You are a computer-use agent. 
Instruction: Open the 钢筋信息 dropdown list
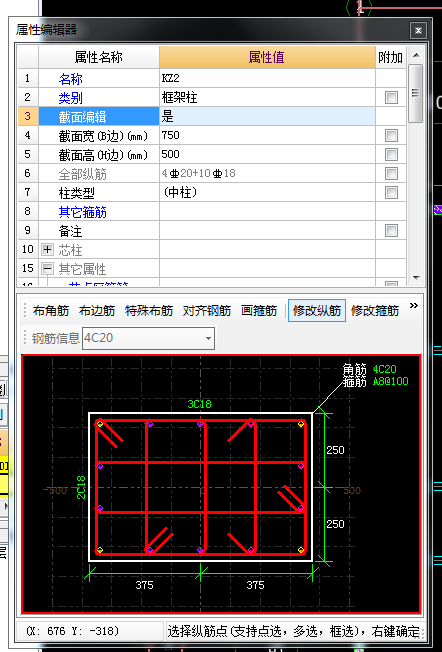(x=208, y=338)
